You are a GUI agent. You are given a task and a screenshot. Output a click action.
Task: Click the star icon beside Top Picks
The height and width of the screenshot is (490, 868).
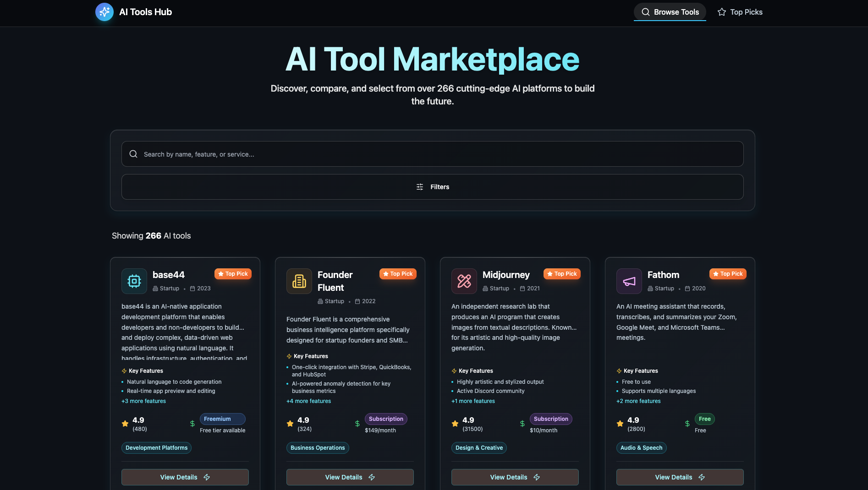[x=722, y=12]
